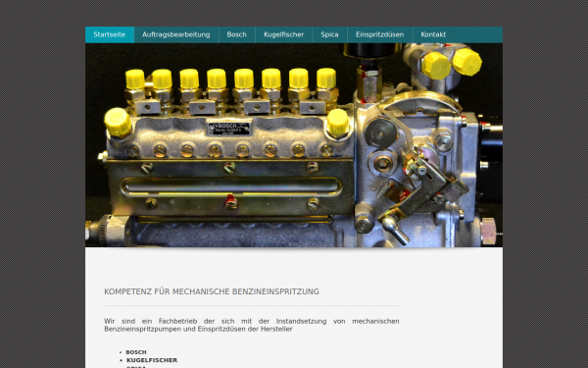
Task: Open the Kugelfischer menu item
Action: (283, 35)
